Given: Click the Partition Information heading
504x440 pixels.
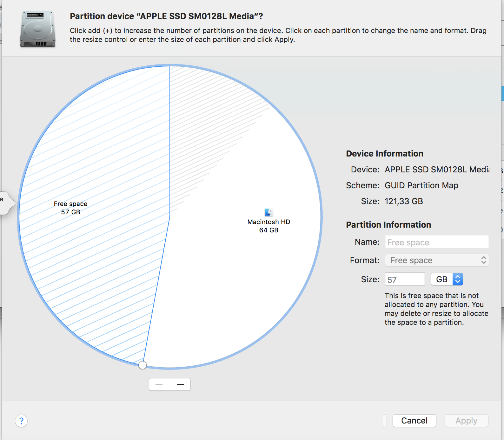Looking at the screenshot, I should [x=388, y=225].
